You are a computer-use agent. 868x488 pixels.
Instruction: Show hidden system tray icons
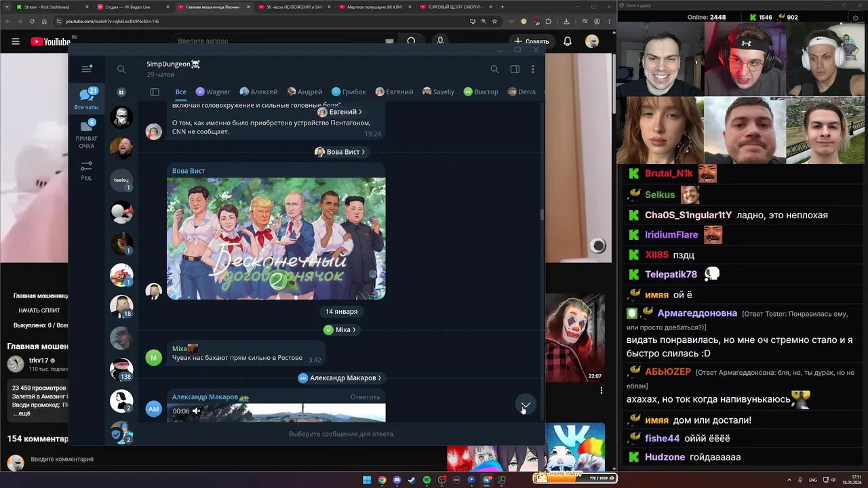[x=789, y=480]
